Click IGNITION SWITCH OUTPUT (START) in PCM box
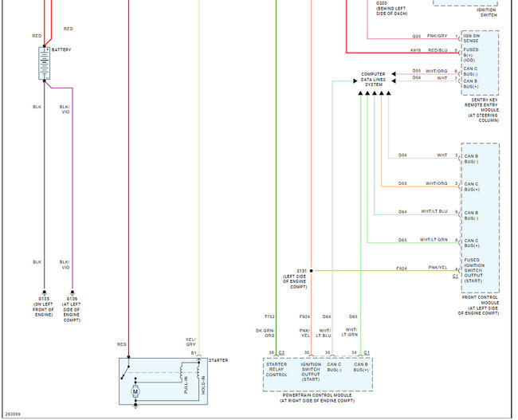The height and width of the screenshot is (420, 518). [x=311, y=371]
